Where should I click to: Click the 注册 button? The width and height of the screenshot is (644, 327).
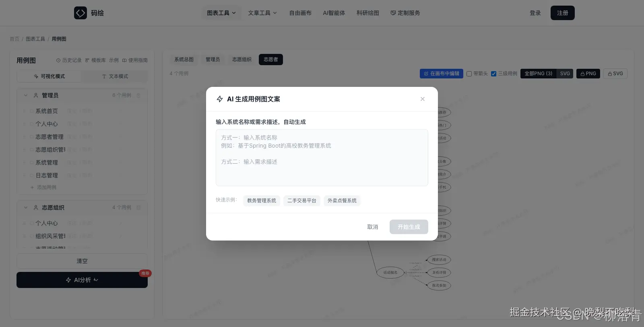[x=563, y=13]
